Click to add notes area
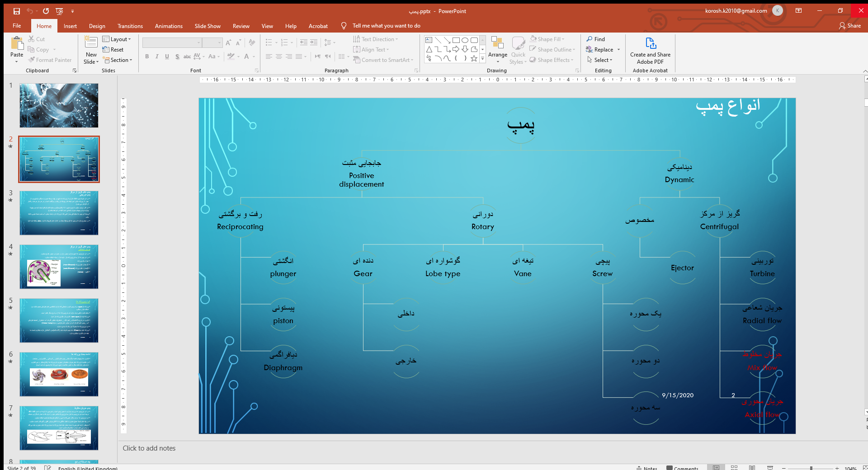868x470 pixels. pyautogui.click(x=149, y=448)
